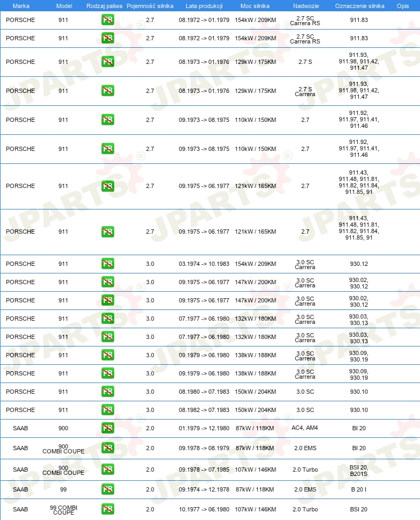Click the fuel icon in the SAAB 09.1978 -> 07.1985 row
420x520 pixels.
tap(108, 470)
